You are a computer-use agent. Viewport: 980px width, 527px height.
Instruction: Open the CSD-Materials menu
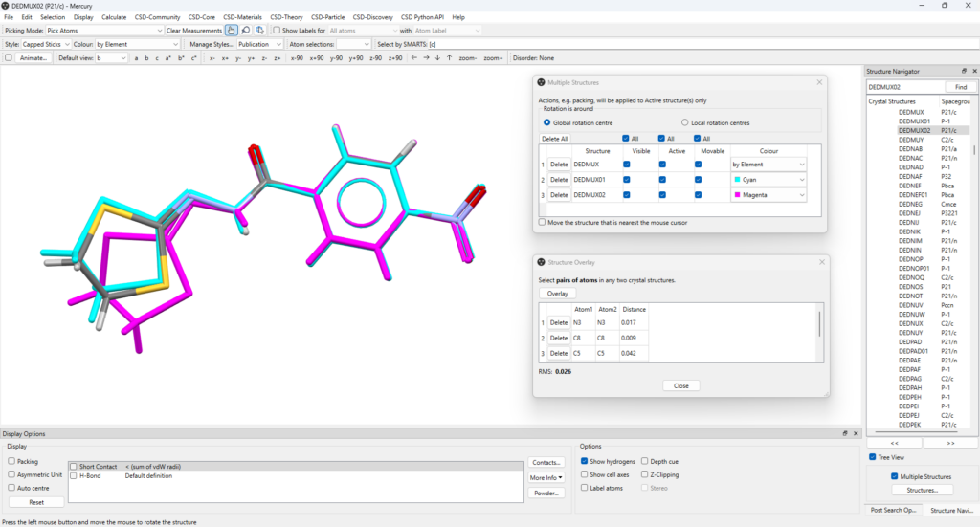point(242,17)
